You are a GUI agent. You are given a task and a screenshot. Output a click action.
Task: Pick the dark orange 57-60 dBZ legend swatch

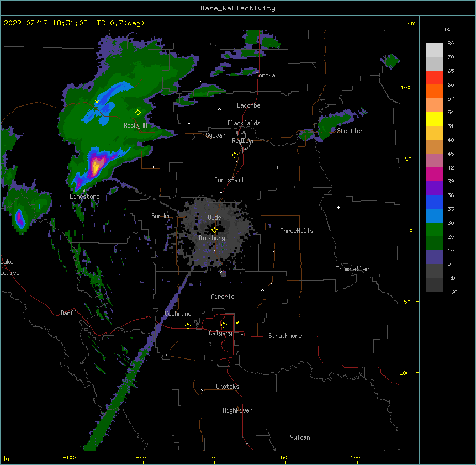[x=434, y=91]
